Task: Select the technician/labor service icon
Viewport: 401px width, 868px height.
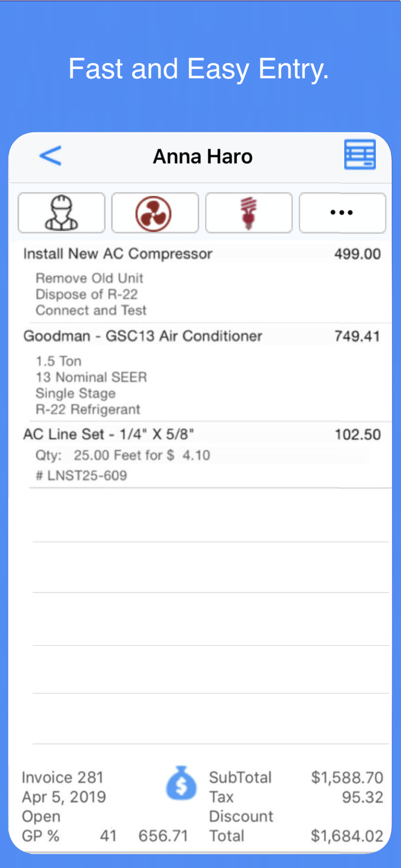Action: click(x=61, y=212)
